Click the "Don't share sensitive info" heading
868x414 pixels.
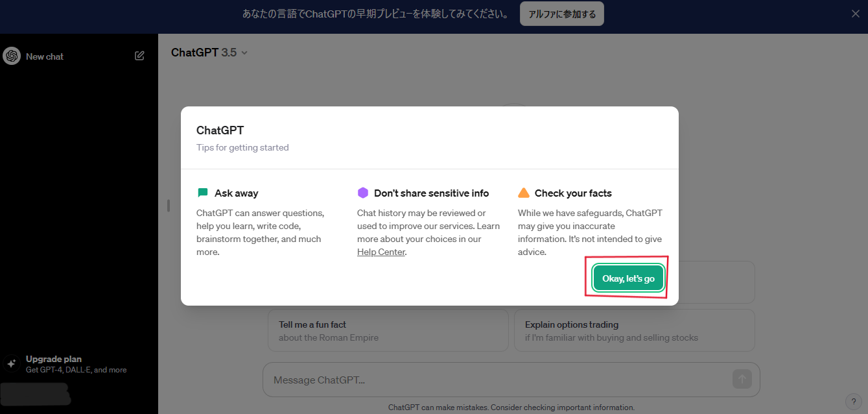pyautogui.click(x=432, y=193)
